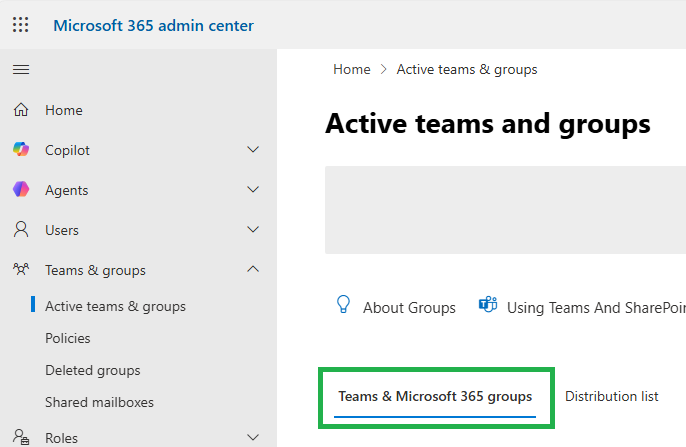Collapse the navigation hamburger menu
The image size is (686, 447).
click(20, 70)
